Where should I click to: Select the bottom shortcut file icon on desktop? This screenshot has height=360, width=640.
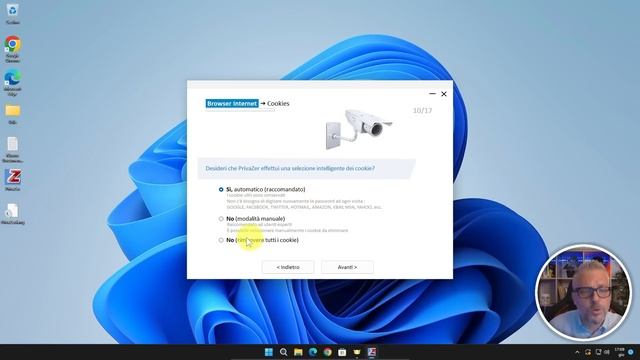(13, 213)
